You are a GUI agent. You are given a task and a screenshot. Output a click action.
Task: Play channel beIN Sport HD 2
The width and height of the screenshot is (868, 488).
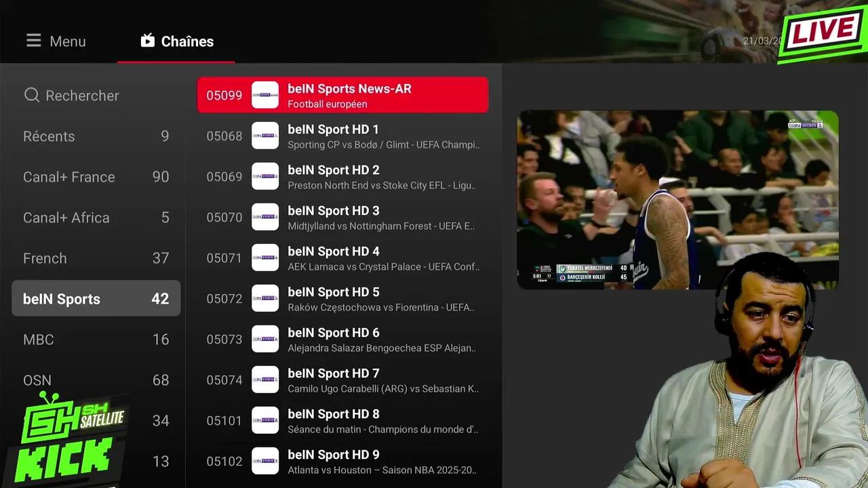(342, 176)
